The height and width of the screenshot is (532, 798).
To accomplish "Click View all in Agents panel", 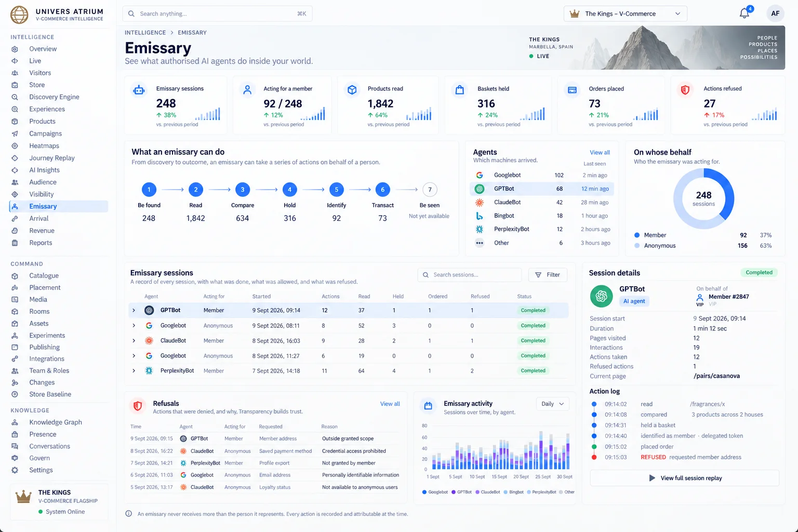I will [600, 153].
